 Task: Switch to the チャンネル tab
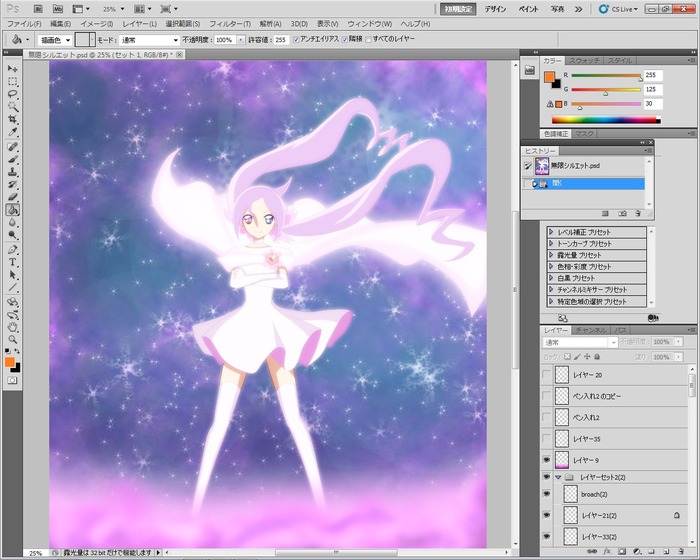590,330
